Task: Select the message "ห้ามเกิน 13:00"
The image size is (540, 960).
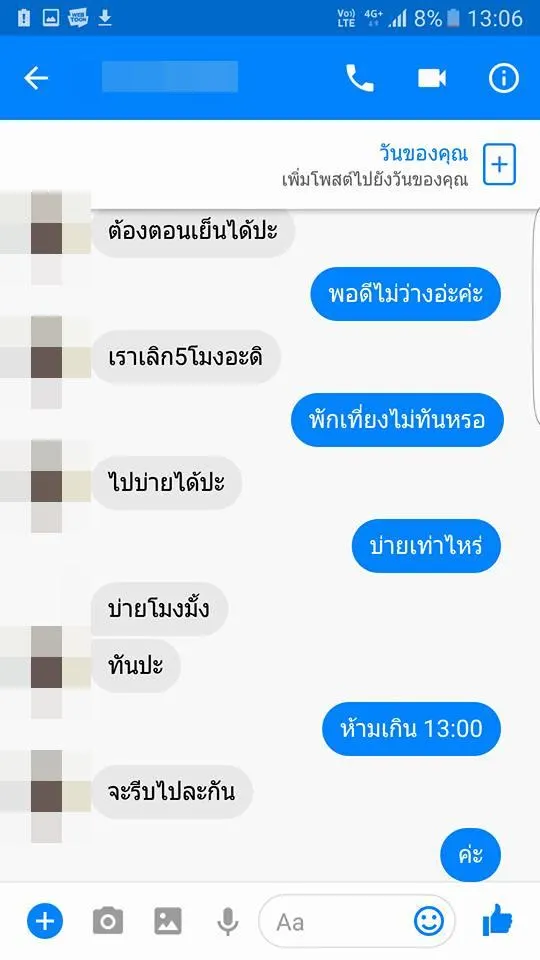Action: (x=411, y=729)
